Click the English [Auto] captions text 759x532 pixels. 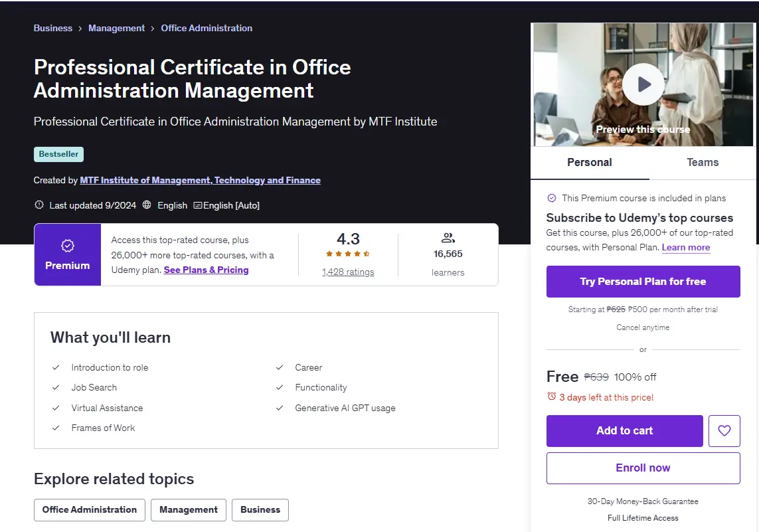(231, 205)
